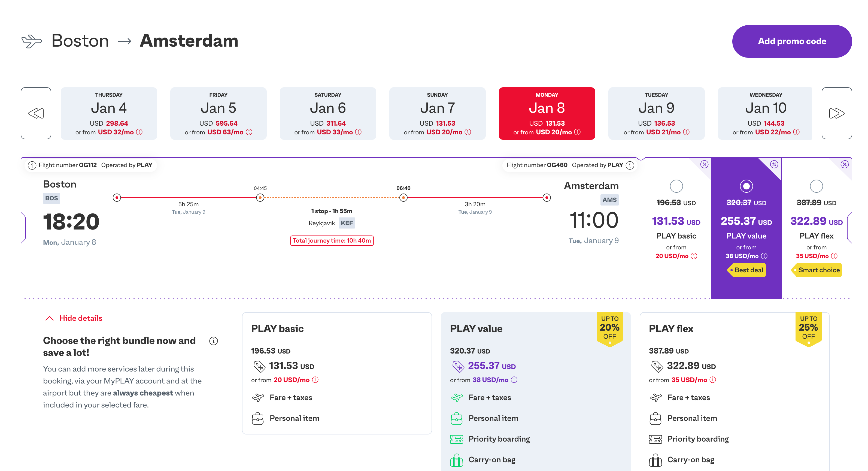Select the PLAY flex fare radio button
The height and width of the screenshot is (471, 868).
(x=816, y=186)
